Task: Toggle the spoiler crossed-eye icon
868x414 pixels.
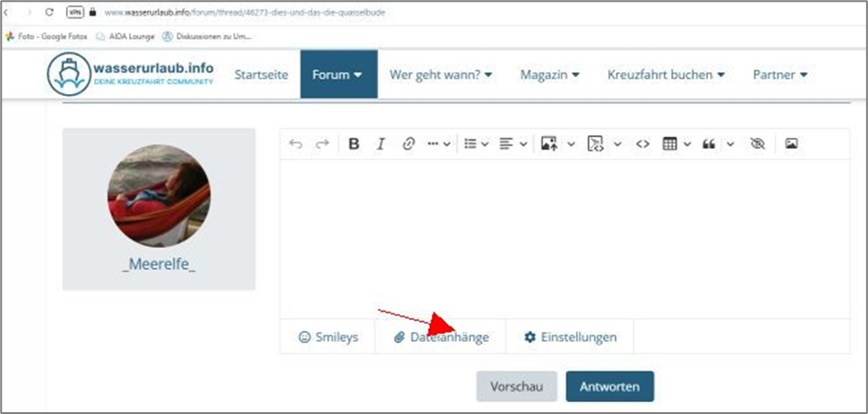Action: tap(756, 143)
